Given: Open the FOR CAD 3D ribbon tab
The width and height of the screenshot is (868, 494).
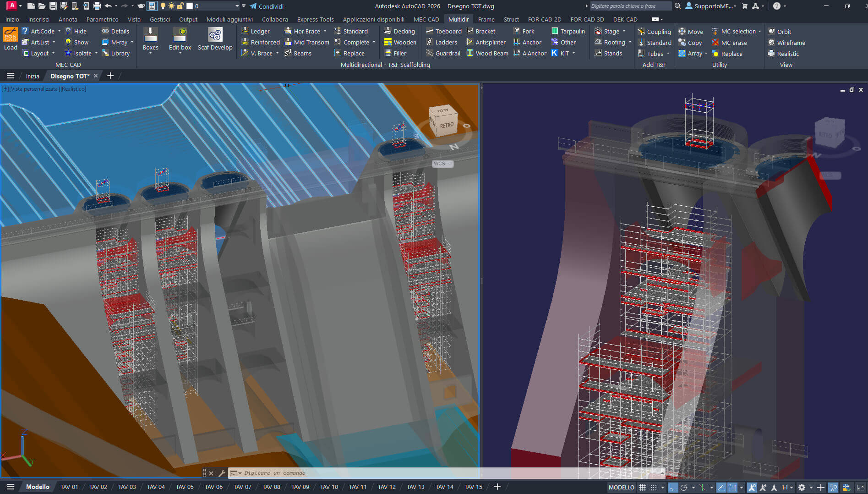Looking at the screenshot, I should pos(587,19).
